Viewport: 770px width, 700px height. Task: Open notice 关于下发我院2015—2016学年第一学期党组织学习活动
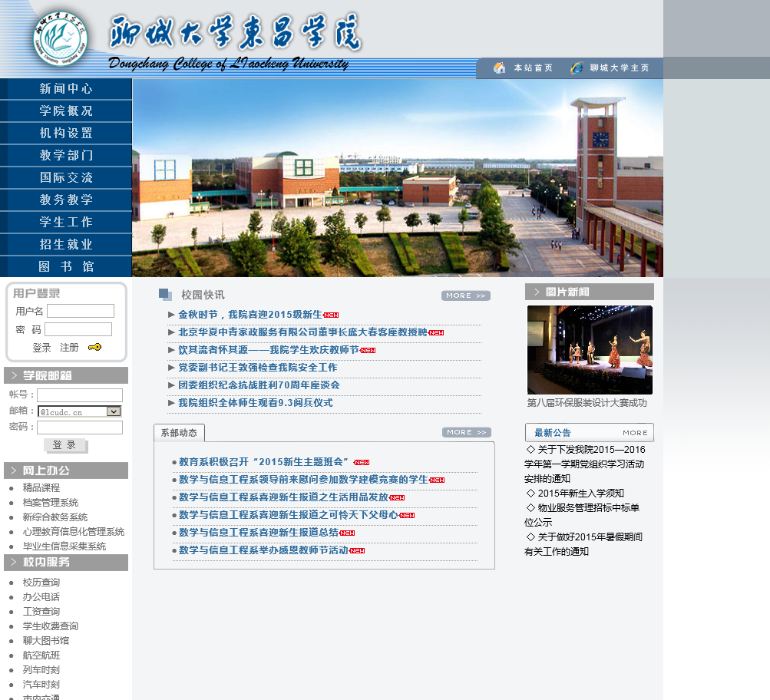pyautogui.click(x=584, y=464)
